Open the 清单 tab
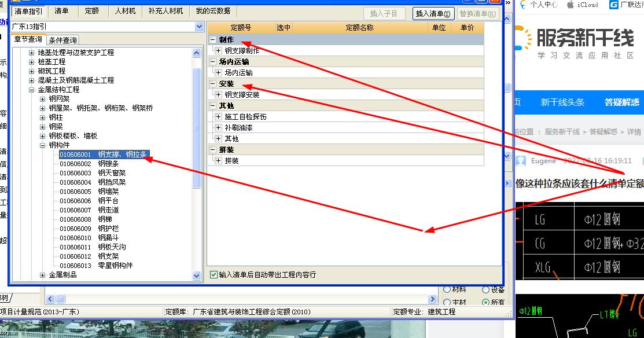Viewport: 644px width, 338px height. 61,11
